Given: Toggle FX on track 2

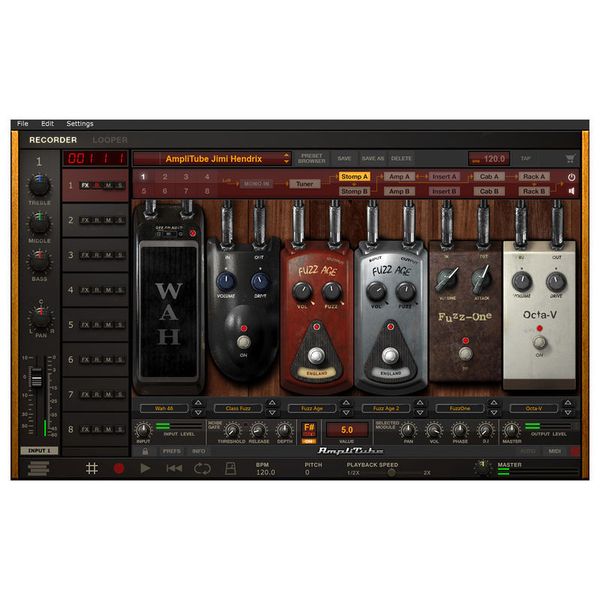Looking at the screenshot, I should click(85, 220).
